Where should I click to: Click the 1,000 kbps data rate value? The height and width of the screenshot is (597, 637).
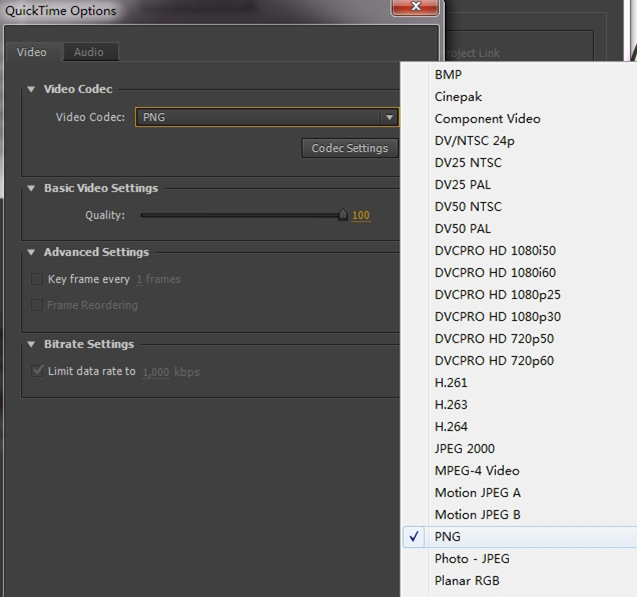click(156, 372)
